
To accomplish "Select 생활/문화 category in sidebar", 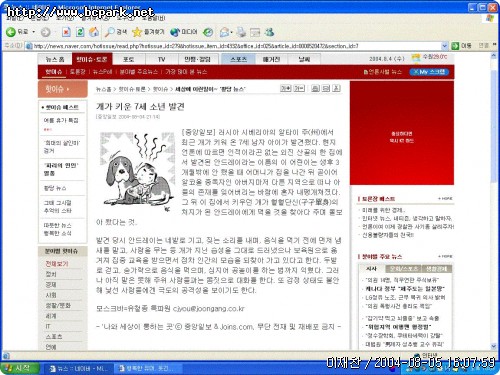I will 58,305.
